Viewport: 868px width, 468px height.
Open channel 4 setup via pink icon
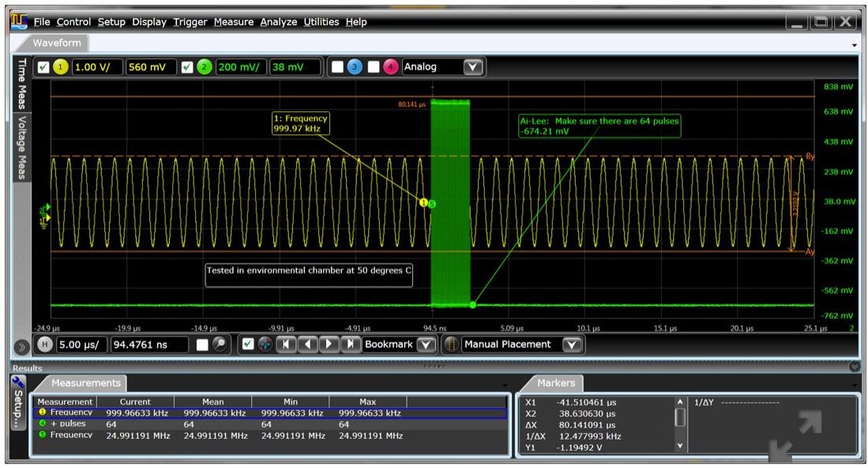tap(390, 68)
